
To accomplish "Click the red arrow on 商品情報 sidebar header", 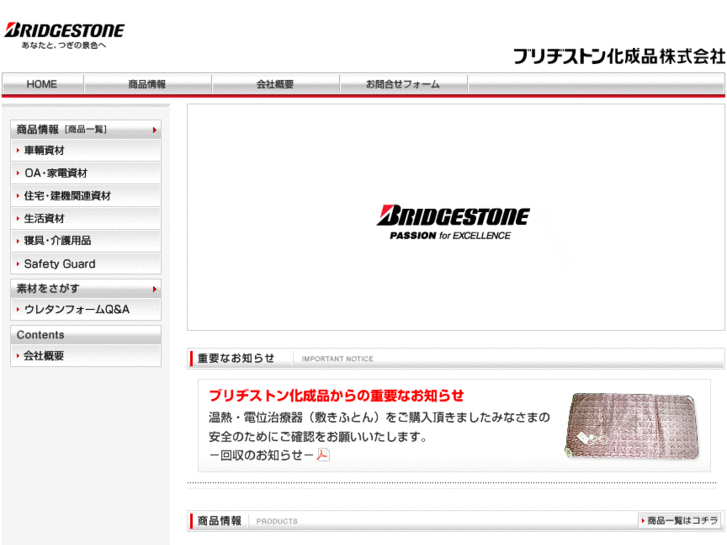I will tap(154, 130).
